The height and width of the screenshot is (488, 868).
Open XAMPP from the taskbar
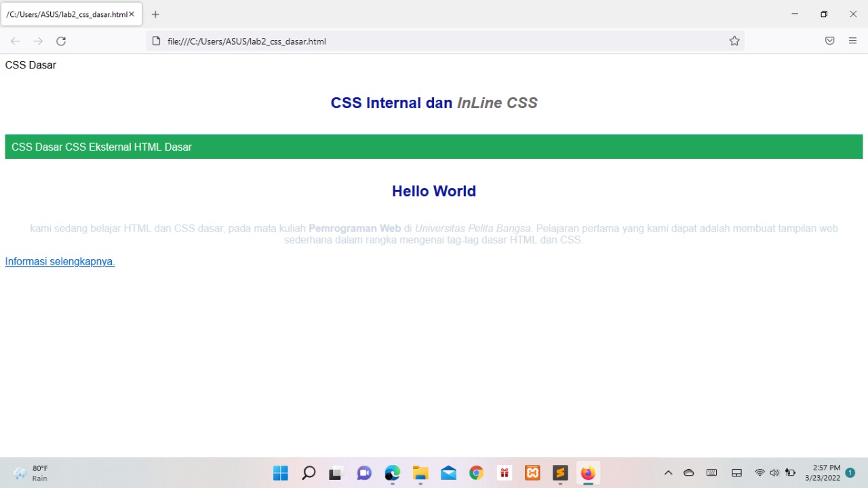pos(532,473)
